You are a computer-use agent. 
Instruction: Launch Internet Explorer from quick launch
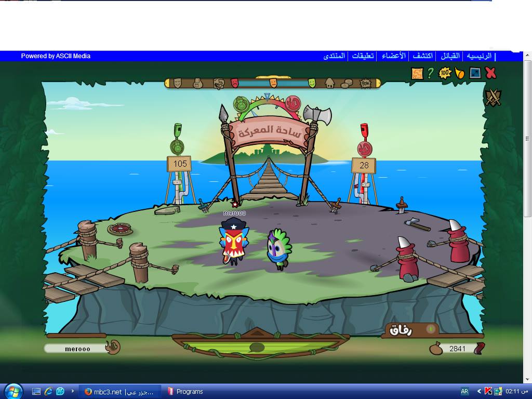(48, 391)
